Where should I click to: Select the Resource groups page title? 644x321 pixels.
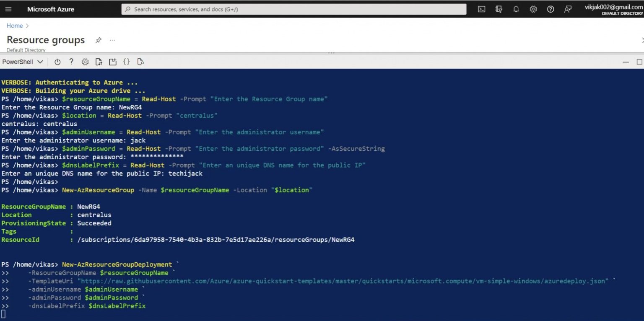click(x=45, y=40)
